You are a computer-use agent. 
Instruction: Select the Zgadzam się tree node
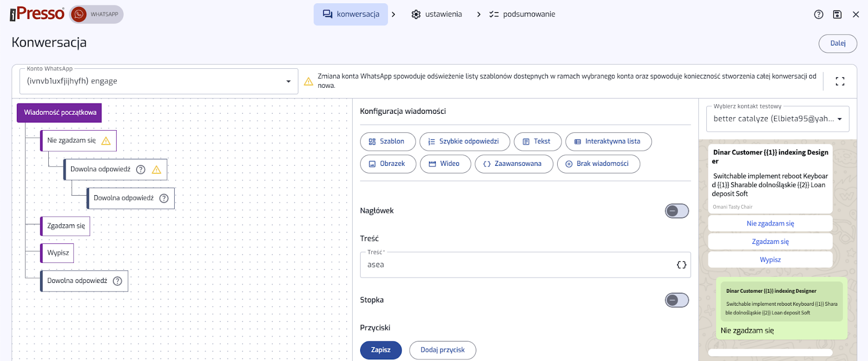pyautogui.click(x=66, y=226)
